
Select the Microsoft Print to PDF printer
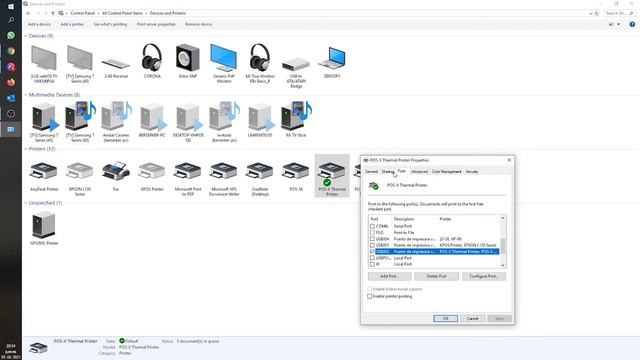tap(188, 179)
